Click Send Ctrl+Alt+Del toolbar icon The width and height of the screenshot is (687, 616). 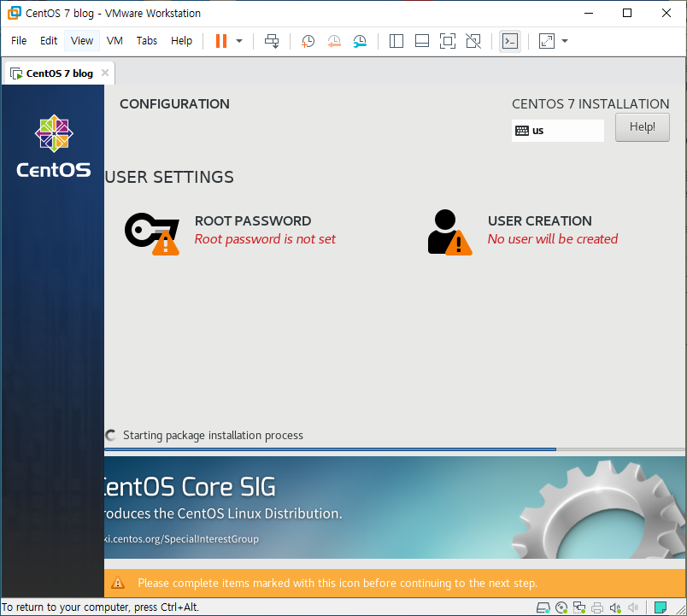[x=272, y=41]
